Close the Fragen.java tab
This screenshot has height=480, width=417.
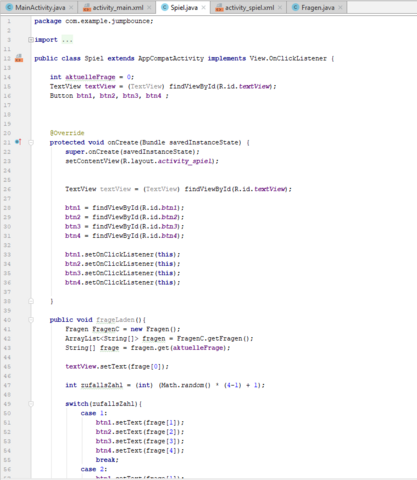[340, 7]
